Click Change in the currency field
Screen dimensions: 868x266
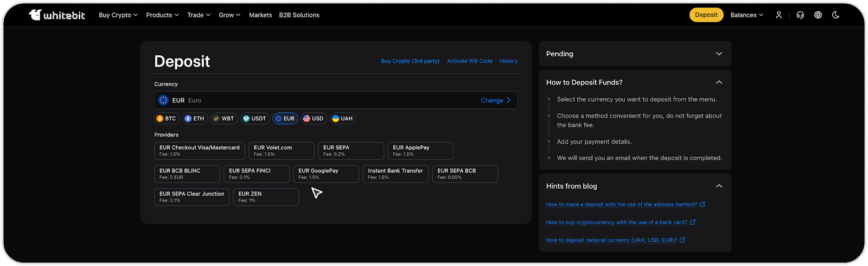(x=495, y=101)
